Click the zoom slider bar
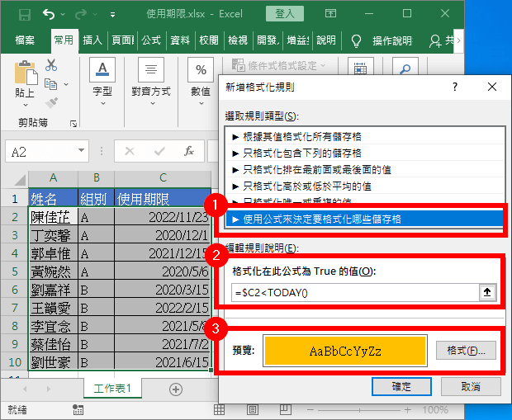 click(359, 410)
